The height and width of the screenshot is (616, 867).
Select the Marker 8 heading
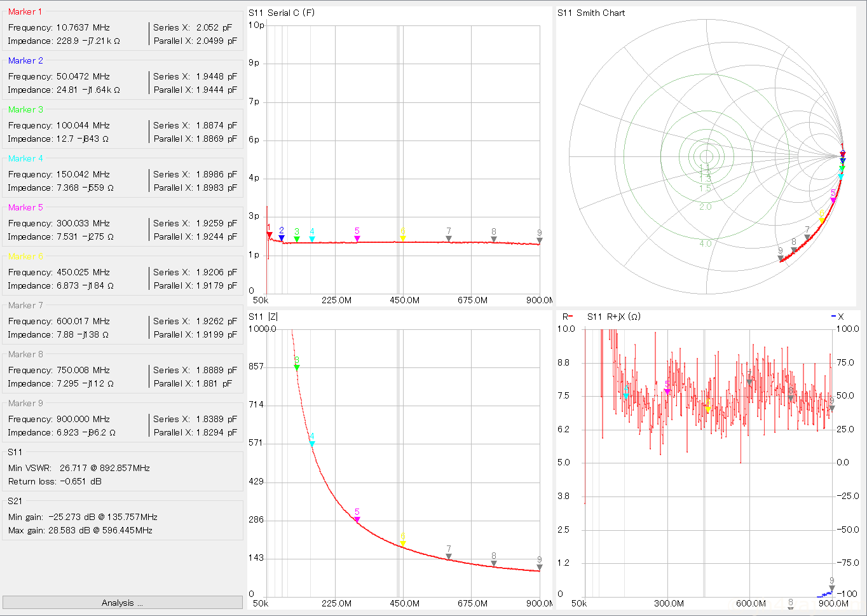click(x=25, y=354)
